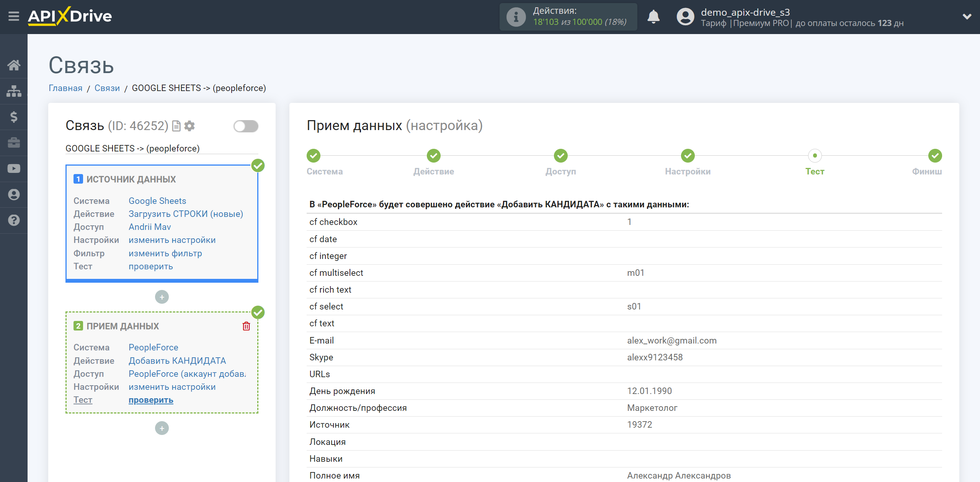Open billing dollar icon in sidebar
Viewport: 980px width, 482px height.
[x=14, y=117]
